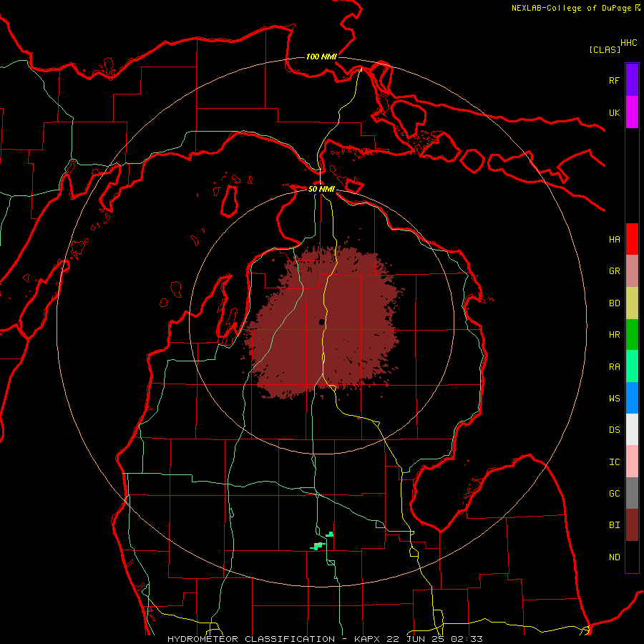Click the GC gray legend swatch
The width and height of the screenshot is (644, 644).
(632, 493)
